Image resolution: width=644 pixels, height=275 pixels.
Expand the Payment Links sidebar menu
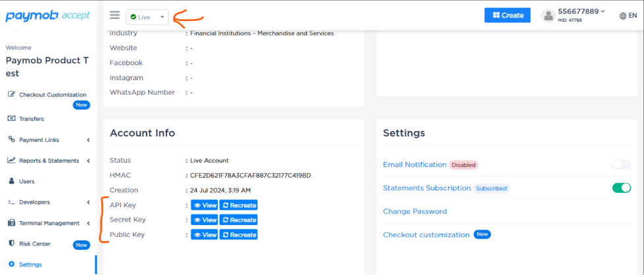click(47, 140)
